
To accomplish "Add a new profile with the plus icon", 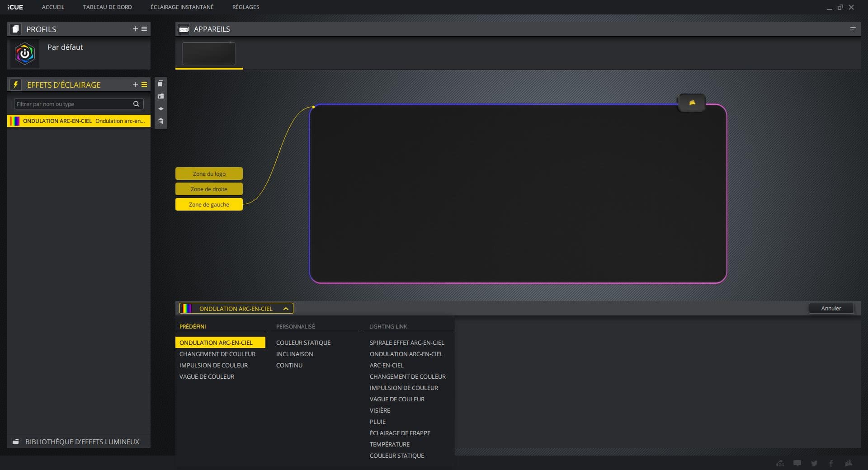I will tap(135, 29).
